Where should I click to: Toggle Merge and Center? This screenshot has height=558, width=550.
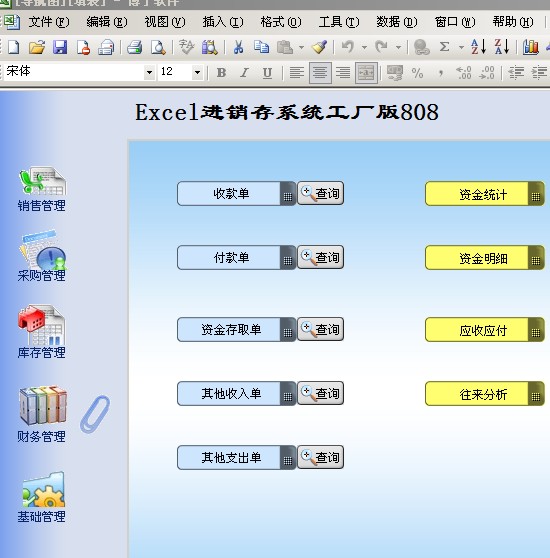[x=366, y=73]
